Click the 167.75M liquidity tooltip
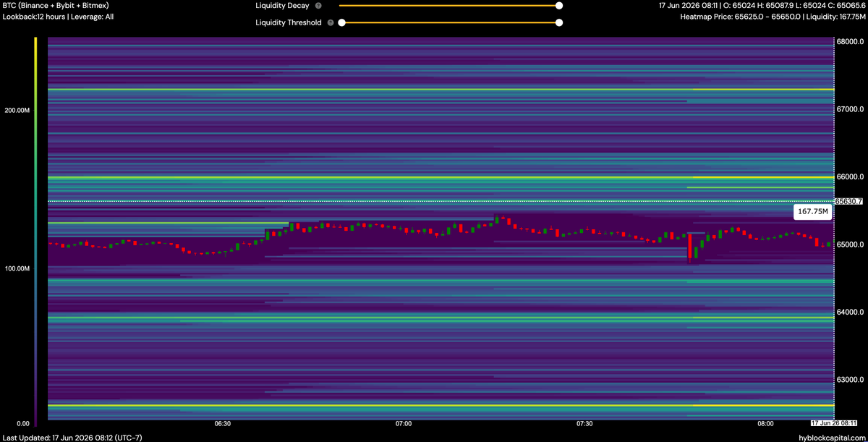868x442 pixels. tap(812, 211)
